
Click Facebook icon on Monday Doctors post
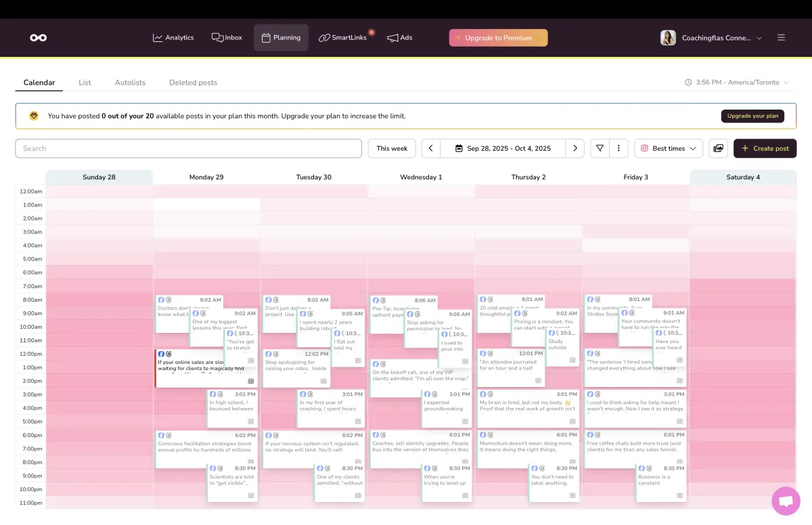162,300
